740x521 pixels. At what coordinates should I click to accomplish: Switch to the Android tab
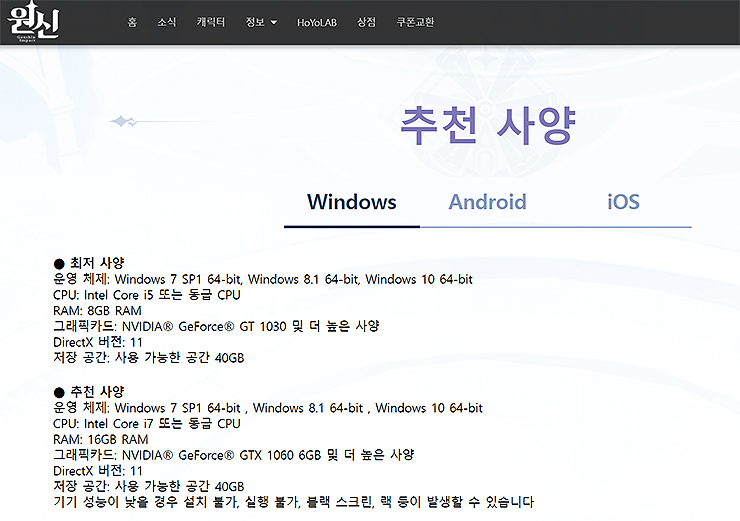tap(488, 202)
